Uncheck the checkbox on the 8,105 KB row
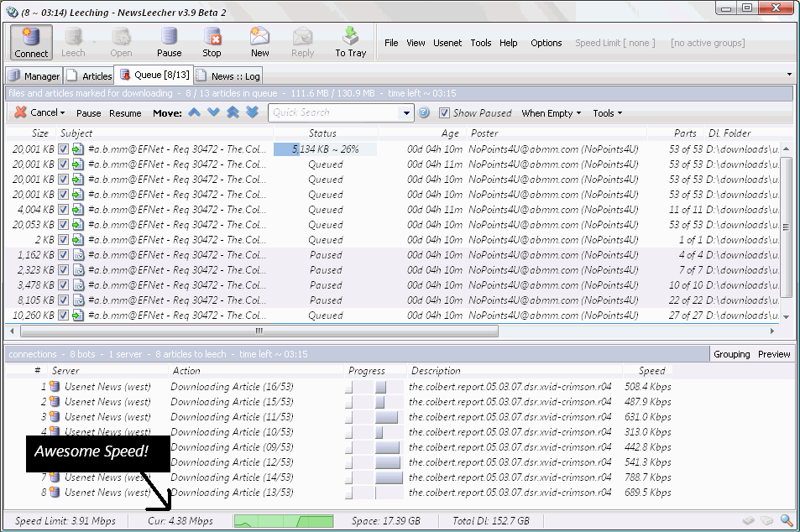Screen dimensions: 800x532 (x=63, y=300)
